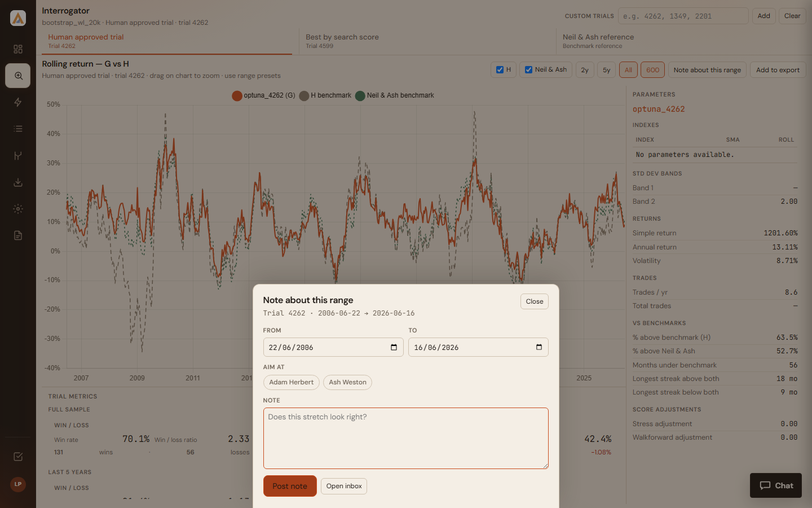
Task: Aim note at Adam Herbert
Action: pos(292,382)
